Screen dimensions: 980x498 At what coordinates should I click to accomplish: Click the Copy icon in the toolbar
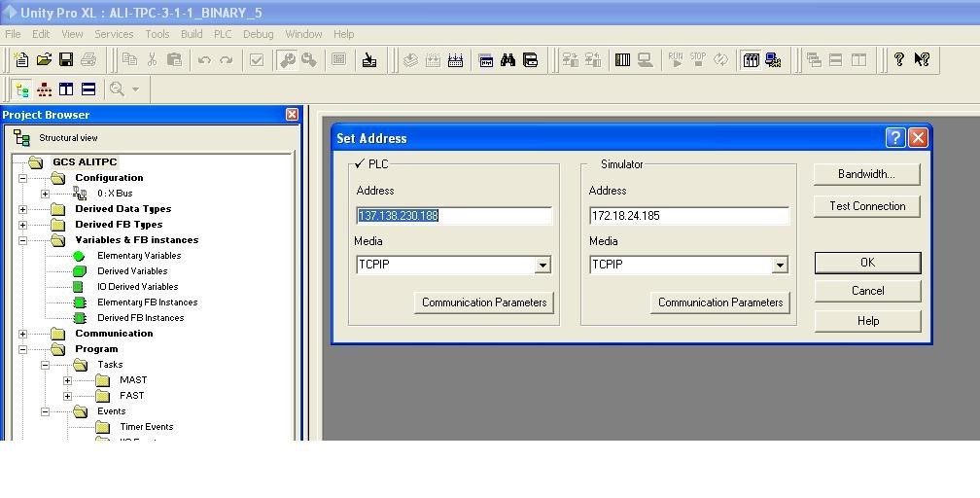click(129, 59)
